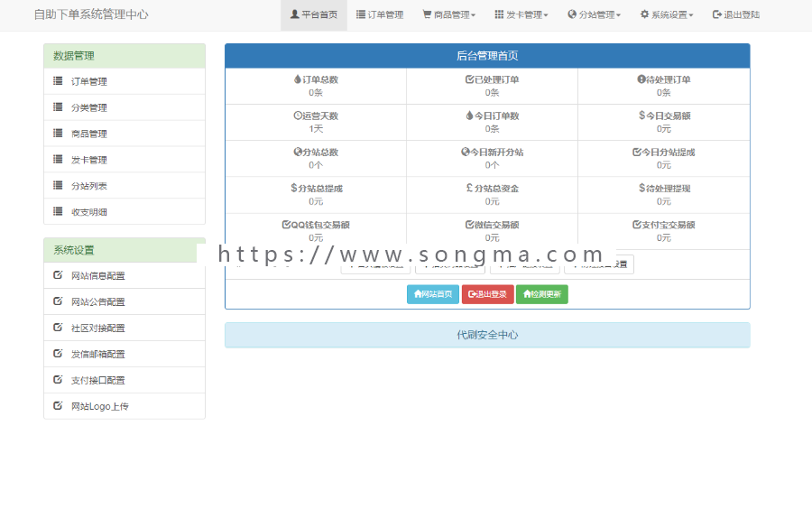Click globe icon beside 分站管理 in navbar
812x509 pixels.
point(572,14)
